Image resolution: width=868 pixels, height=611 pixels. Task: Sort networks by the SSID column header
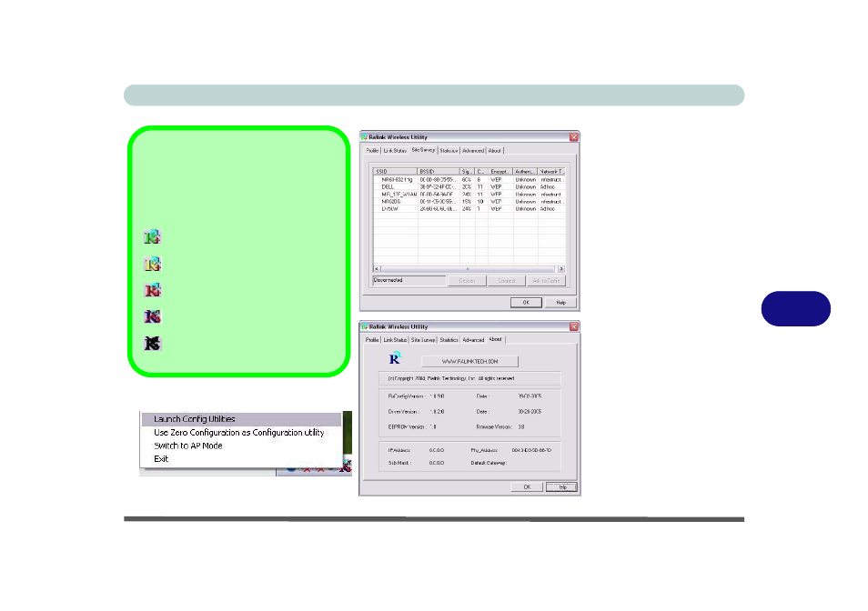pos(396,172)
